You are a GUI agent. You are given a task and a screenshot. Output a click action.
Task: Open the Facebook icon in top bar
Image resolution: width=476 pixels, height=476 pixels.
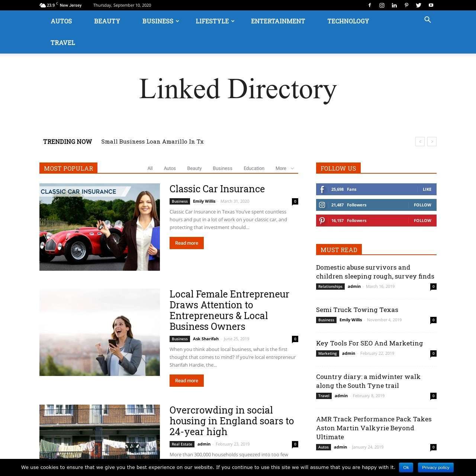[369, 5]
